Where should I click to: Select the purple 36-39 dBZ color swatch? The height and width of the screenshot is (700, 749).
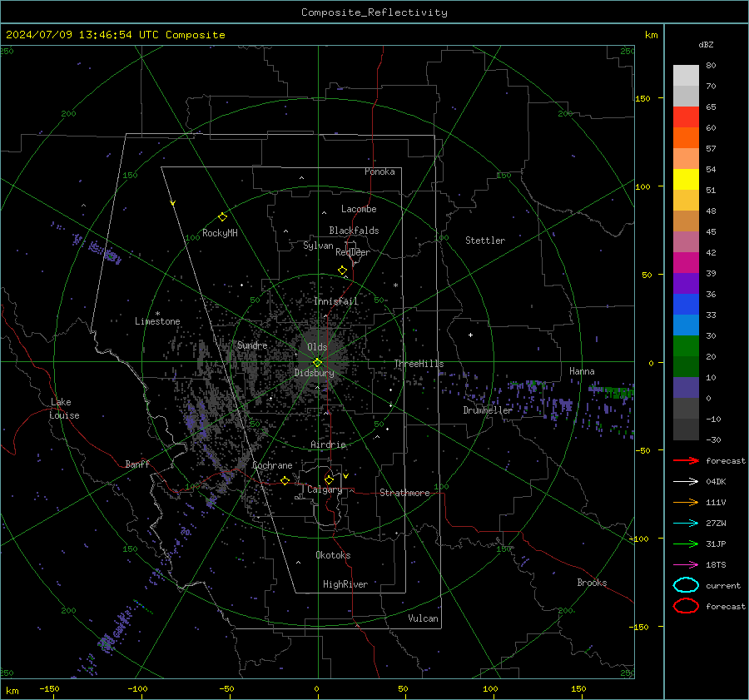686,283
